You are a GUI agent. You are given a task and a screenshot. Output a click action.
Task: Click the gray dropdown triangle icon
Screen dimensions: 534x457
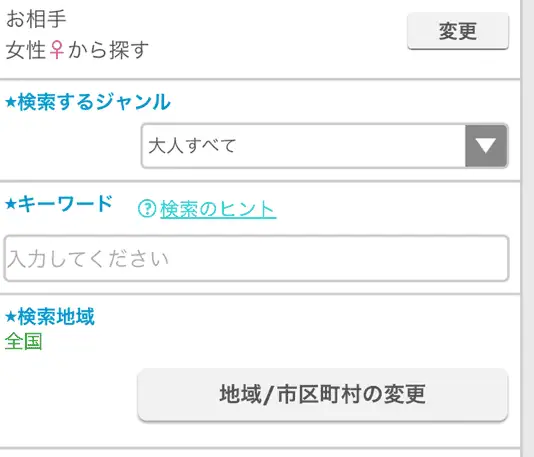point(486,146)
